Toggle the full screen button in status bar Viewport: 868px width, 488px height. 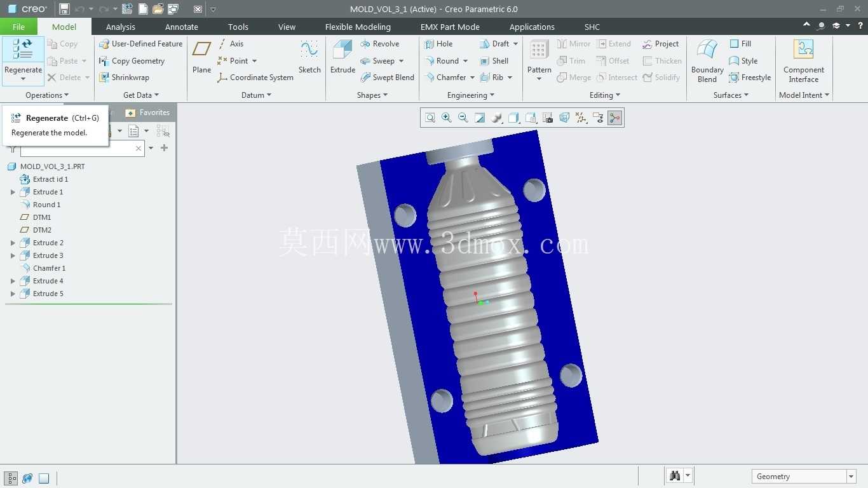(44, 478)
